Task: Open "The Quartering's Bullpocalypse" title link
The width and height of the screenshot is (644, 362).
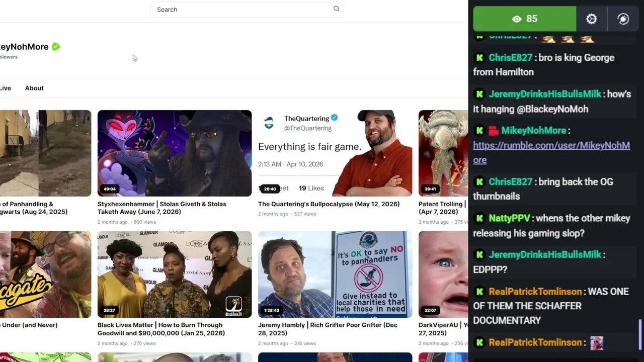Action: pyautogui.click(x=329, y=204)
